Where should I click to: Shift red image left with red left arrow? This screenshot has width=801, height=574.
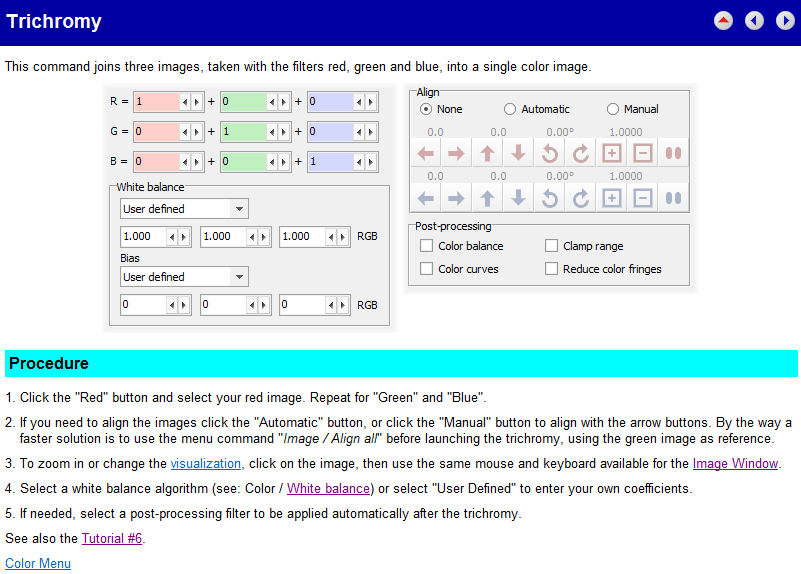[x=426, y=153]
